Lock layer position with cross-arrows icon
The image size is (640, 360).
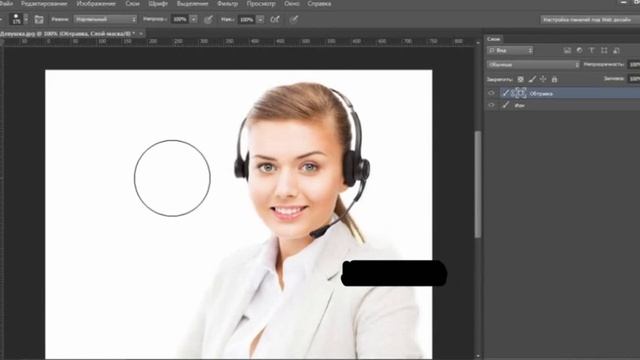[543, 79]
